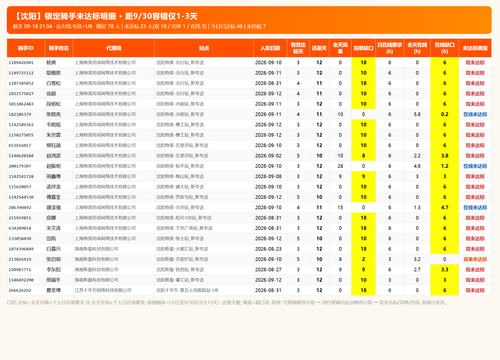Click the yellow 在线缺口 value 1.2
Image resolution: width=500 pixels, height=360 pixels.
coord(444,166)
